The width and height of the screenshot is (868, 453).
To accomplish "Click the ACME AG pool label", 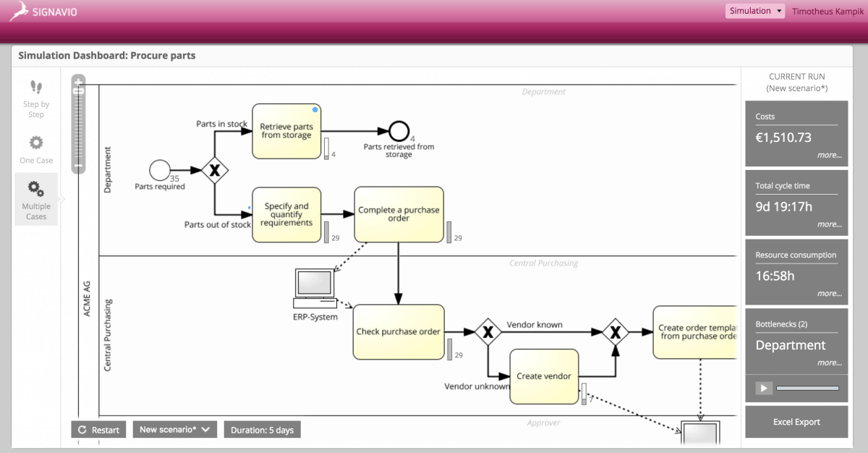I will click(87, 300).
